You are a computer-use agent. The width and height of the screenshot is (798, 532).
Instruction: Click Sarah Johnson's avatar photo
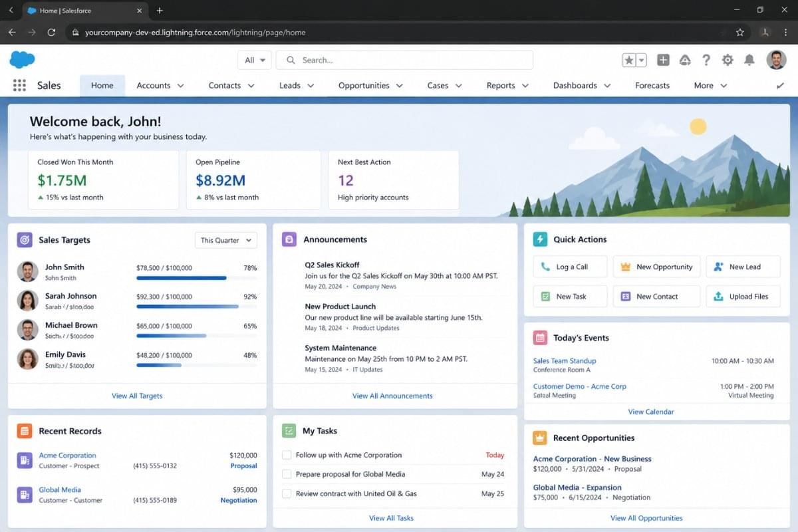27,301
